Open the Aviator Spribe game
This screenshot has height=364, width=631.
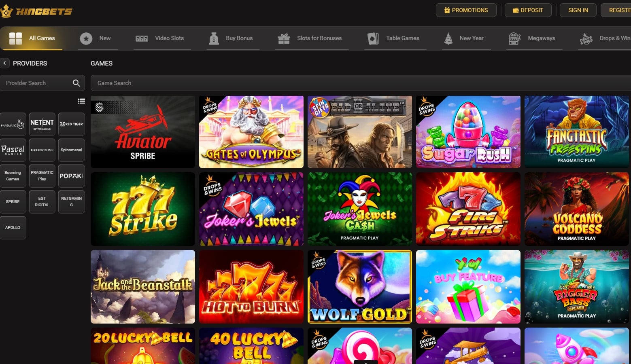143,132
